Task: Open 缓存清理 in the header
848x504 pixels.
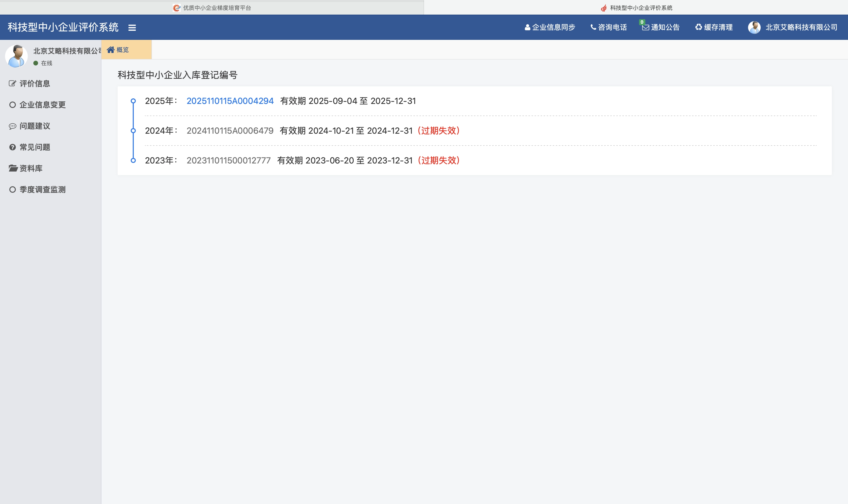Action: pos(714,27)
